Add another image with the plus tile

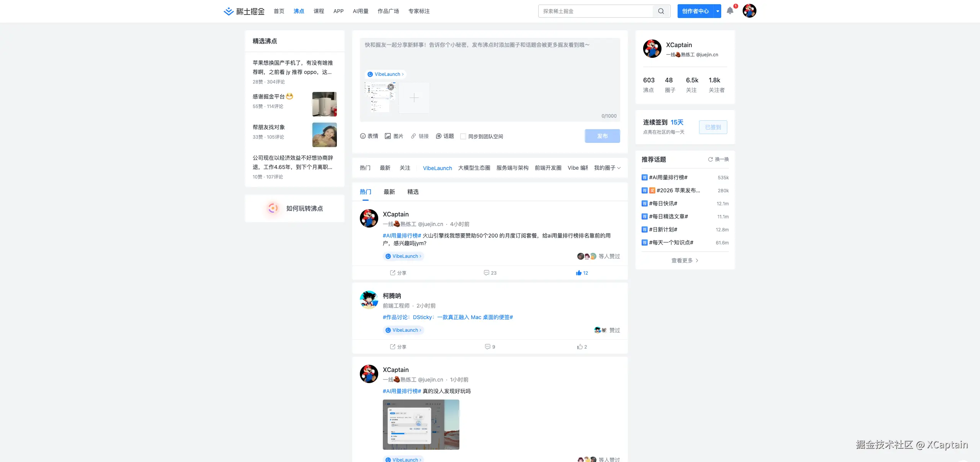tap(414, 98)
